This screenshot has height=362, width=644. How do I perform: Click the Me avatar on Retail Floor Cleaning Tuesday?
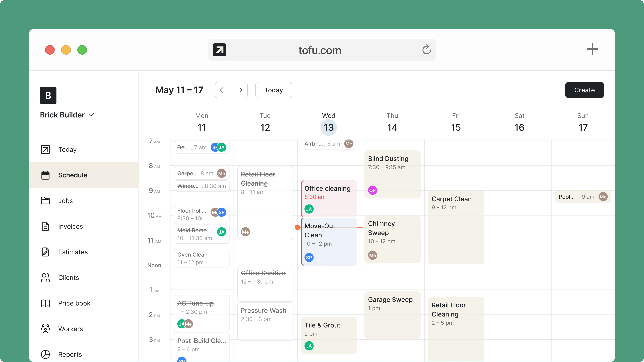click(x=246, y=232)
